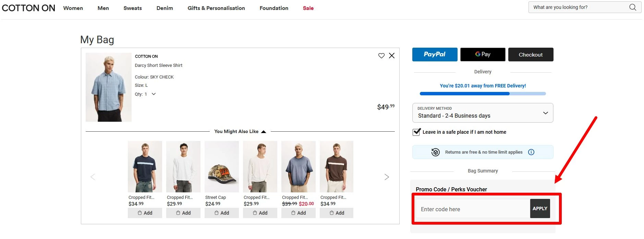Open the Sale menu
Viewport: 644px width, 239px height.
click(308, 8)
